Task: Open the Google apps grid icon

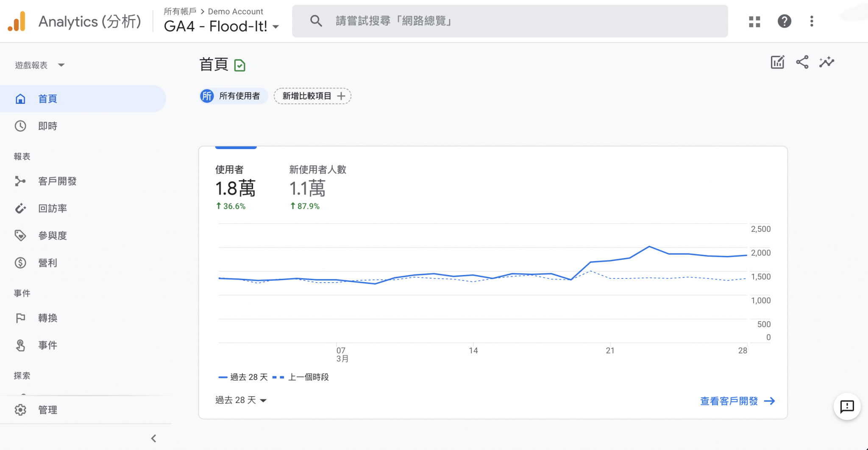Action: click(754, 21)
